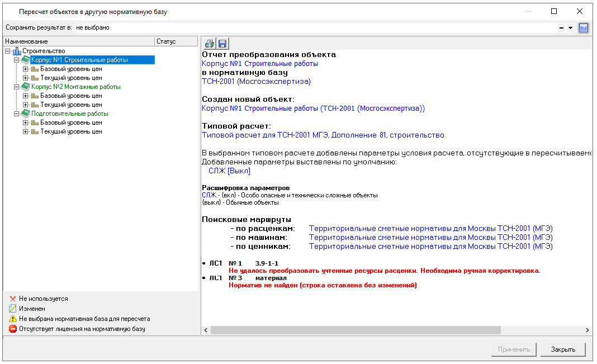Save the report with the floppy disk icon

(x=222, y=44)
